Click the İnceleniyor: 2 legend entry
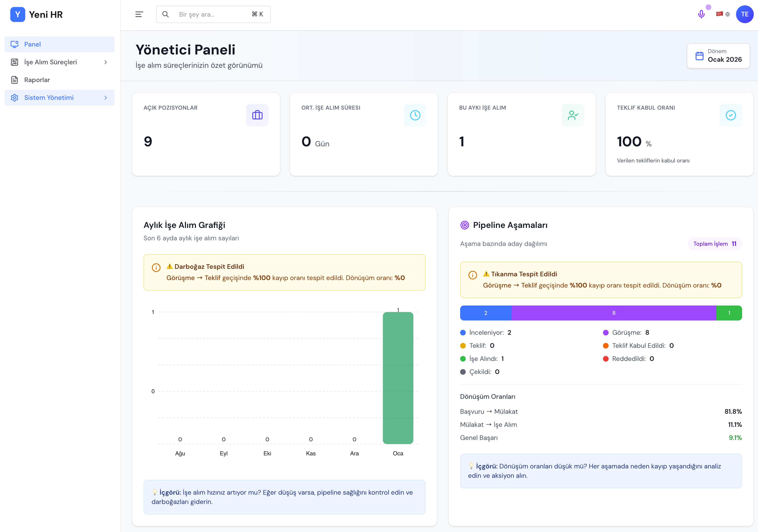Viewport: 758px width, 532px height. pyautogui.click(x=486, y=332)
